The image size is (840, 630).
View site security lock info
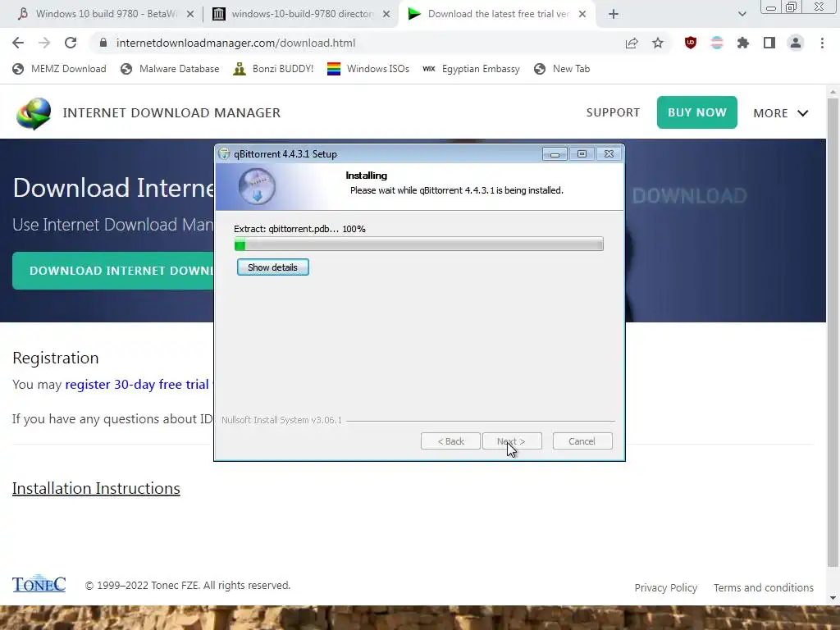(x=103, y=43)
